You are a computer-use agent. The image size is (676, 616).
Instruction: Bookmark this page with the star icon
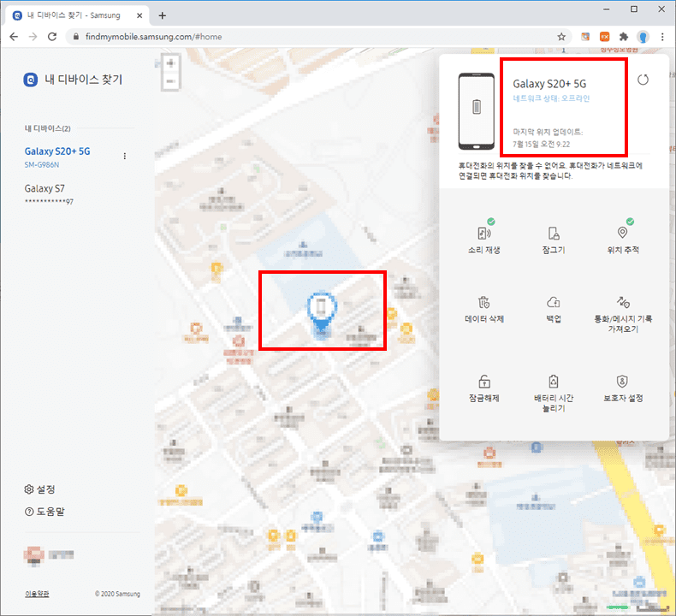coord(561,37)
